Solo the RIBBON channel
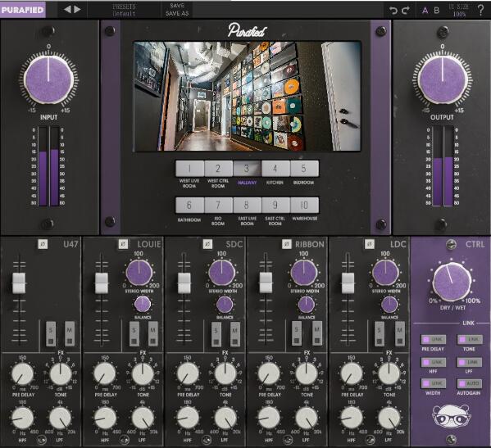This screenshot has height=448, width=491. click(297, 333)
